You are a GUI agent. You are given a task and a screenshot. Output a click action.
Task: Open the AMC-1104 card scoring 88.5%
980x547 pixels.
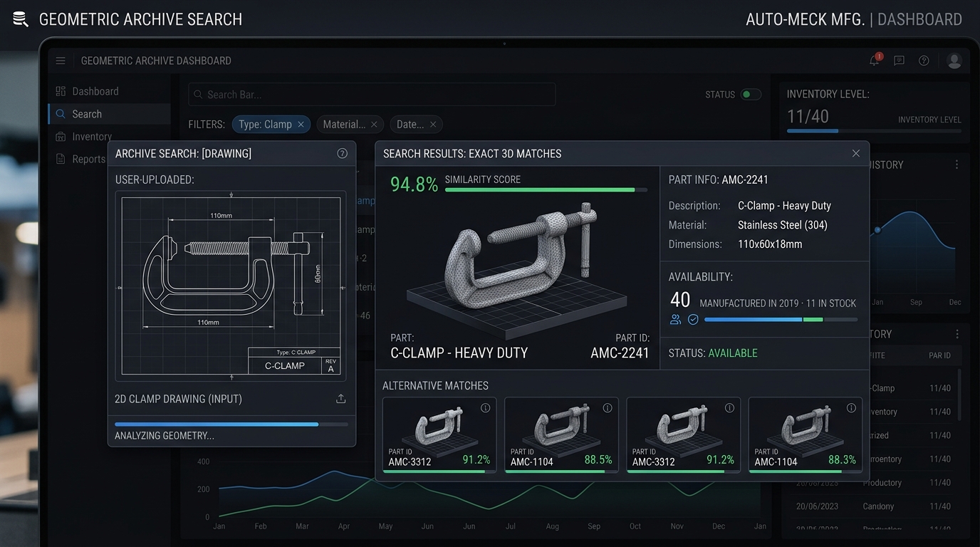click(561, 435)
